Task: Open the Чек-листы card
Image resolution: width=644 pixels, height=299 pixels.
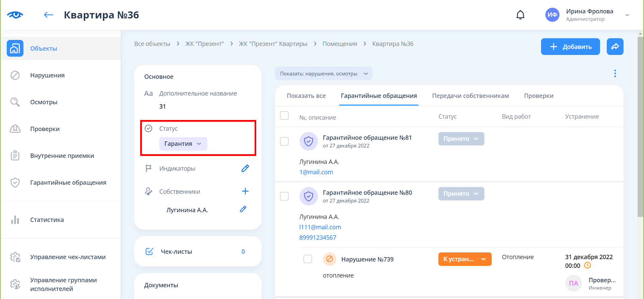Action: [x=198, y=251]
